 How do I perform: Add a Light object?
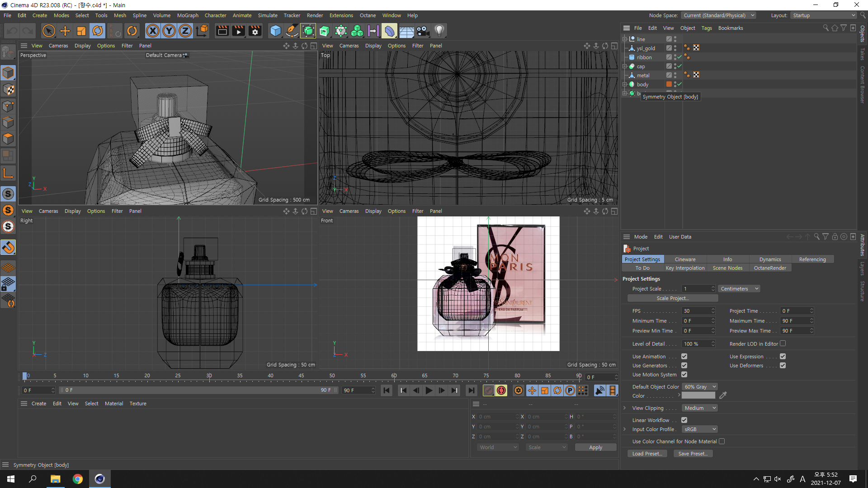click(x=439, y=31)
